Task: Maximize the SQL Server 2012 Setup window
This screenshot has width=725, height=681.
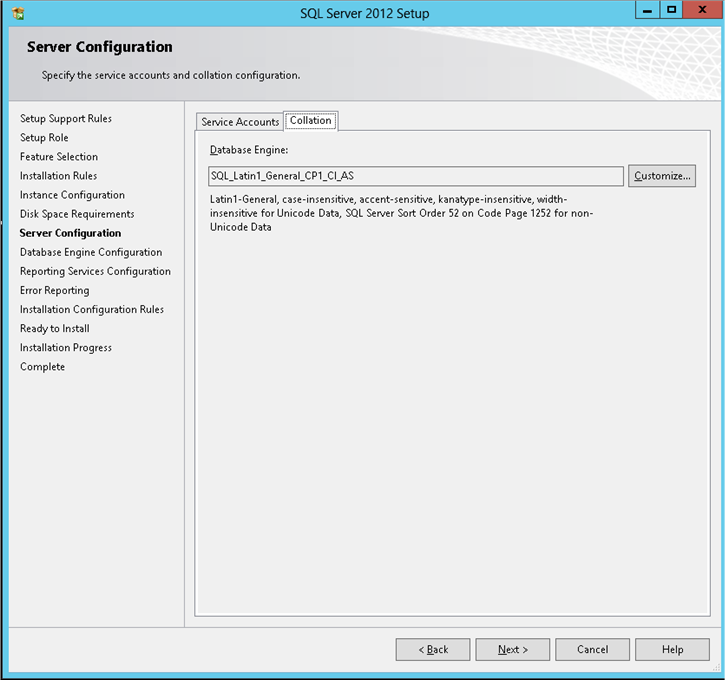Action: [x=671, y=10]
